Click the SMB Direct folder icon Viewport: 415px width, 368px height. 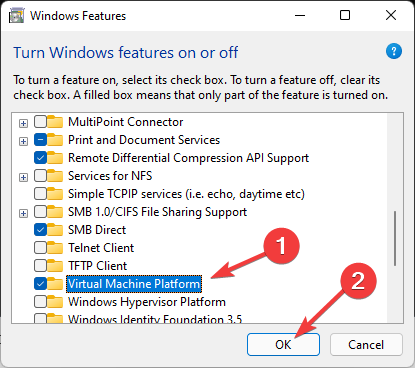click(55, 230)
